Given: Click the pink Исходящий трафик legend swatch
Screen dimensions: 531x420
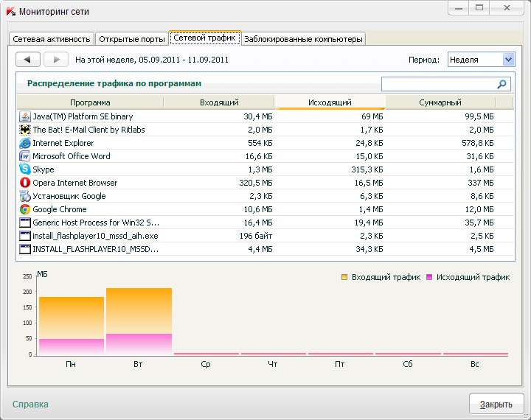Looking at the screenshot, I should click(429, 277).
